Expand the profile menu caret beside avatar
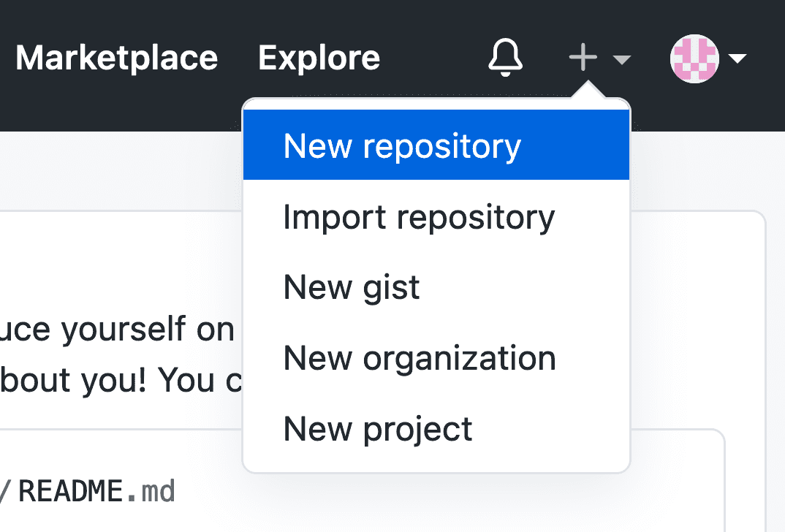Screen dimensions: 785x532 pyautogui.click(x=737, y=58)
